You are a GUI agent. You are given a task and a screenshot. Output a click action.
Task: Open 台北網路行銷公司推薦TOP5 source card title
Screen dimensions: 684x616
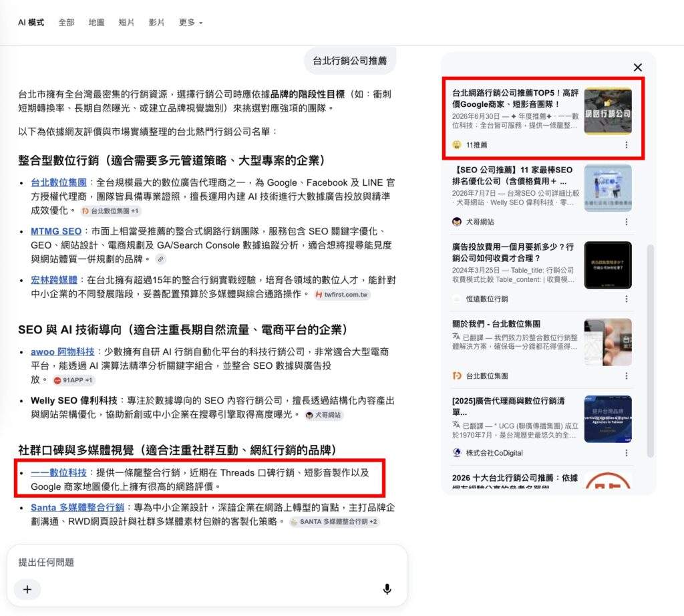[x=515, y=99]
